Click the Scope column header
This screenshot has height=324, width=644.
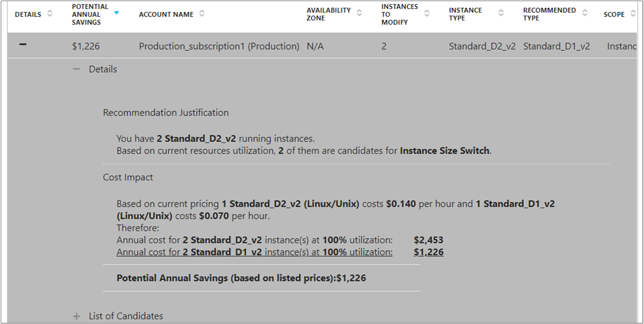point(614,15)
